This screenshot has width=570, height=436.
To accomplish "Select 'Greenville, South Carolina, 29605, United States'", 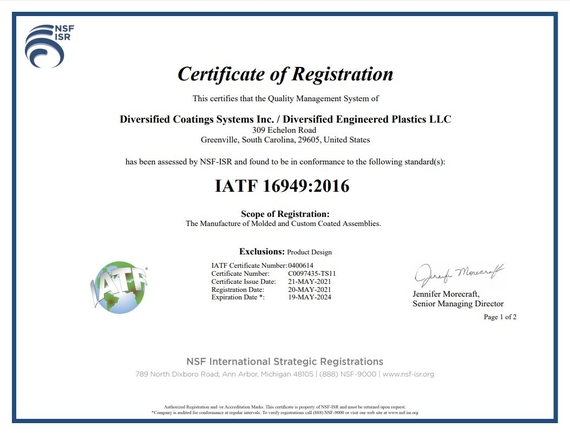I will pyautogui.click(x=285, y=140).
